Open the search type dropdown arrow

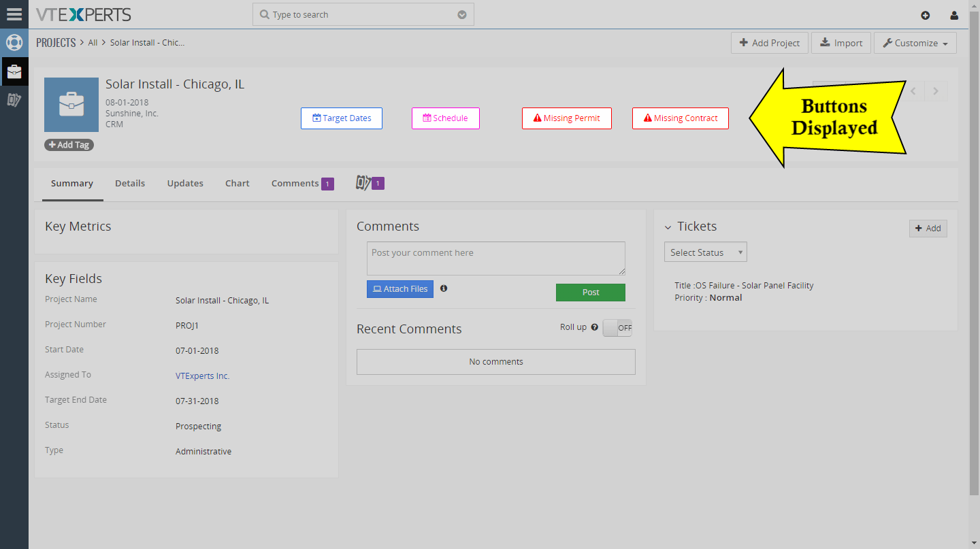pyautogui.click(x=461, y=14)
